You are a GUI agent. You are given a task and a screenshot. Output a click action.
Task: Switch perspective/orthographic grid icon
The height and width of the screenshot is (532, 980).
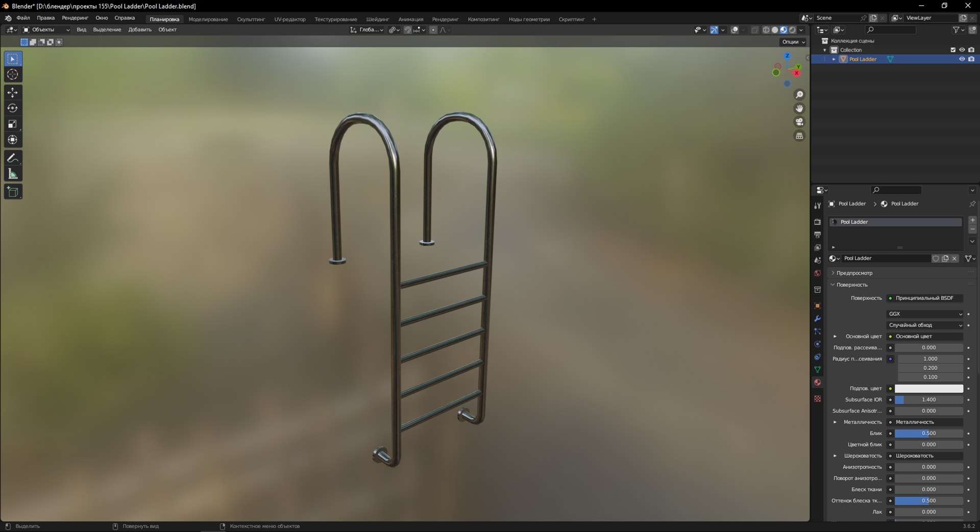(799, 136)
